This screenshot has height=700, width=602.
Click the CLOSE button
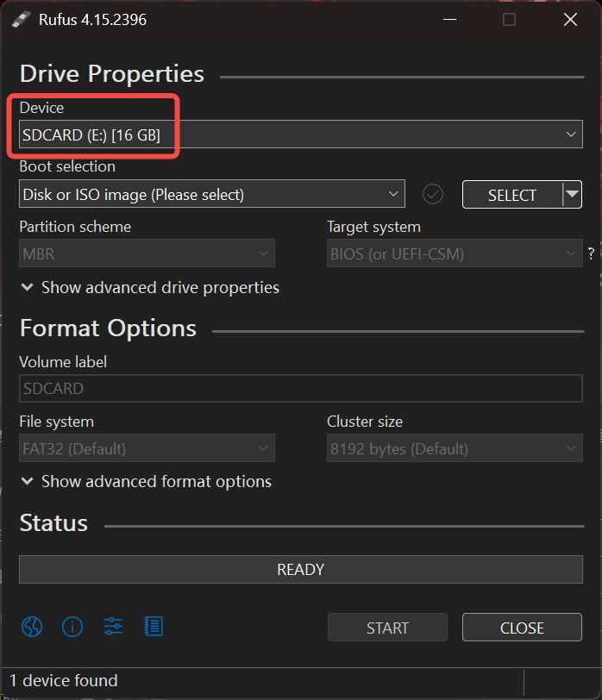522,628
